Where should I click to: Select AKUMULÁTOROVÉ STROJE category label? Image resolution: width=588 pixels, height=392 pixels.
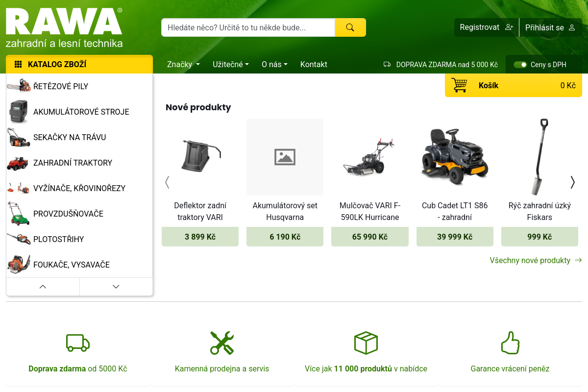[81, 112]
